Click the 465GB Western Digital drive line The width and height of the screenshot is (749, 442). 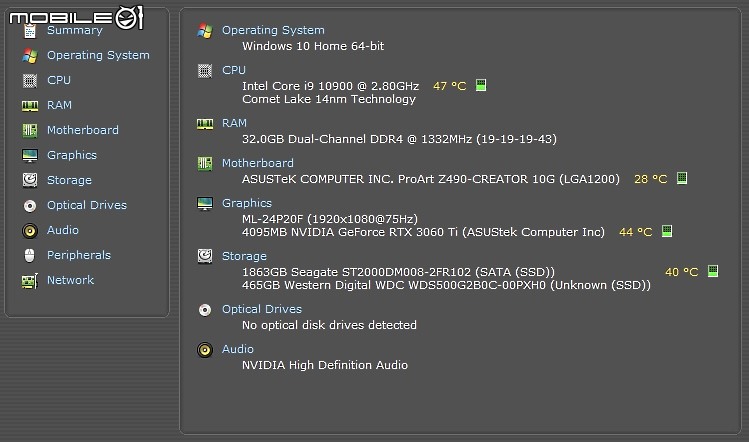coord(446,285)
